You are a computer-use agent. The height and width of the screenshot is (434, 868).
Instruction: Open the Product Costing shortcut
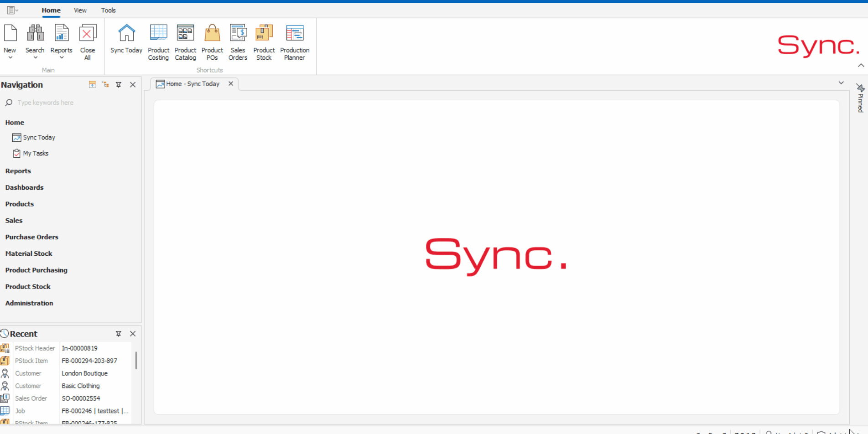click(158, 42)
